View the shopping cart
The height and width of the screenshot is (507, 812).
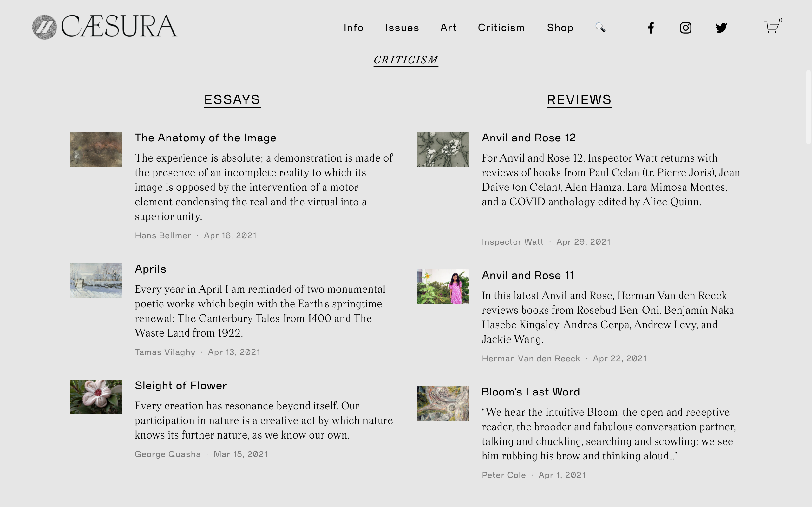(x=771, y=27)
